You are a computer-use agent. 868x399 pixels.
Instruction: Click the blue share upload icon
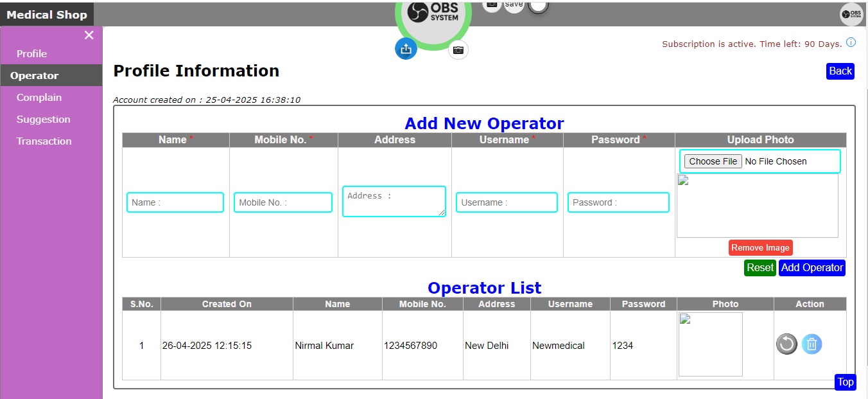coord(406,49)
